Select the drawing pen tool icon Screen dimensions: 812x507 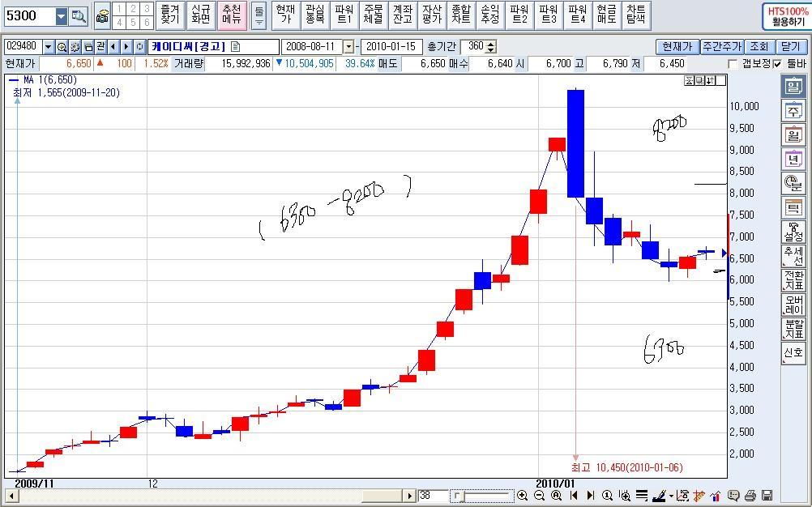(x=659, y=496)
